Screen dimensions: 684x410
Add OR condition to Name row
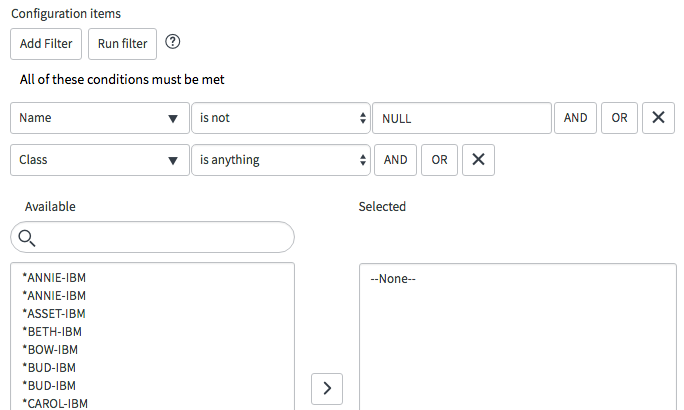(619, 118)
